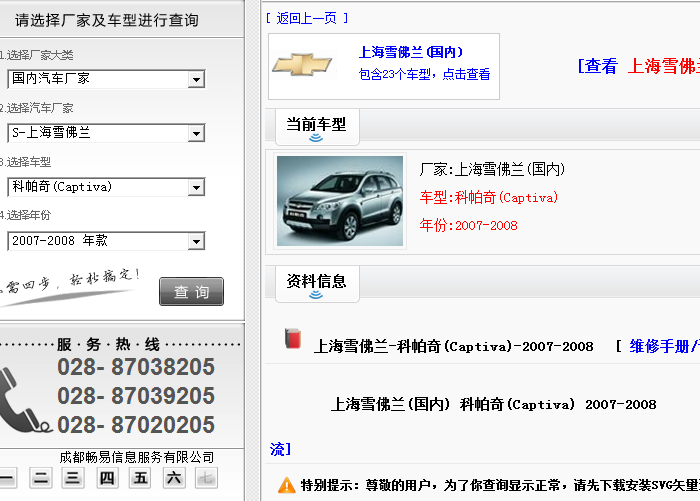
Task: Click the 查询 search button
Action: pos(191,292)
